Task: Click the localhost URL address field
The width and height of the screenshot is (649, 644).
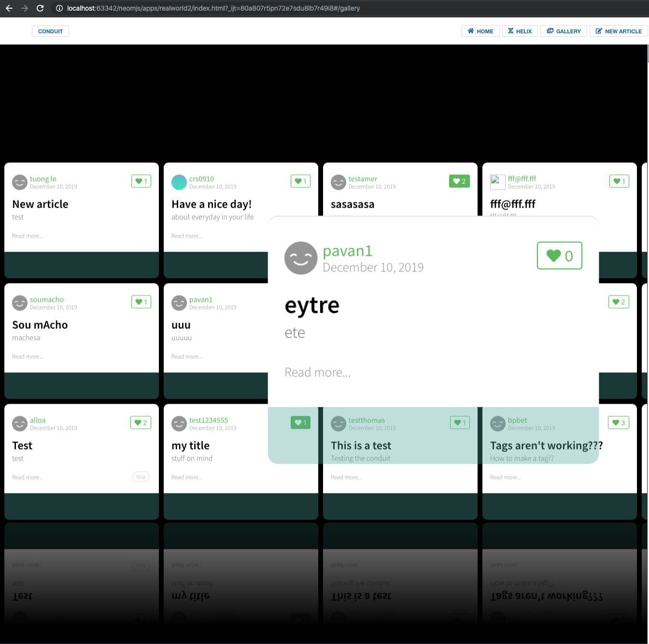Action: (x=213, y=8)
